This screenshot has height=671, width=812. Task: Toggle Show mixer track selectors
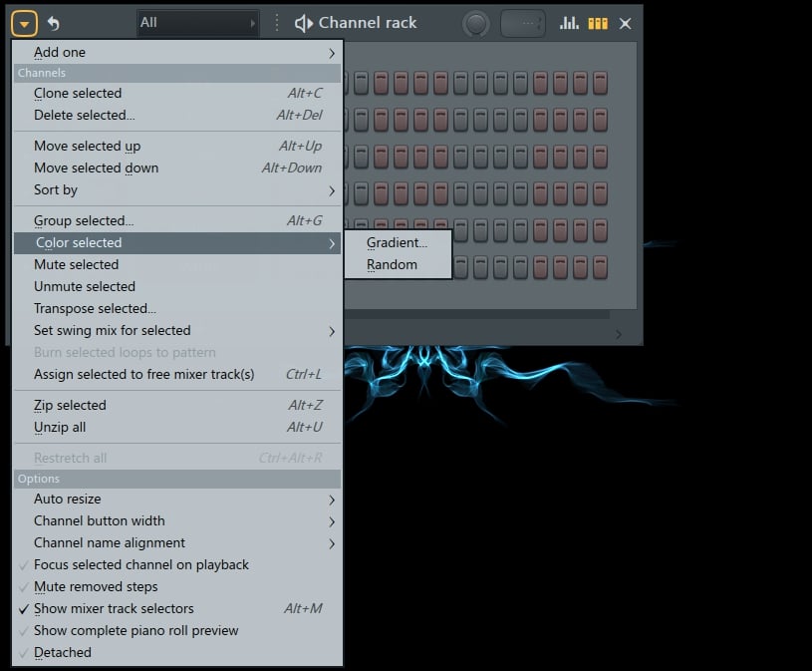pyautogui.click(x=129, y=608)
